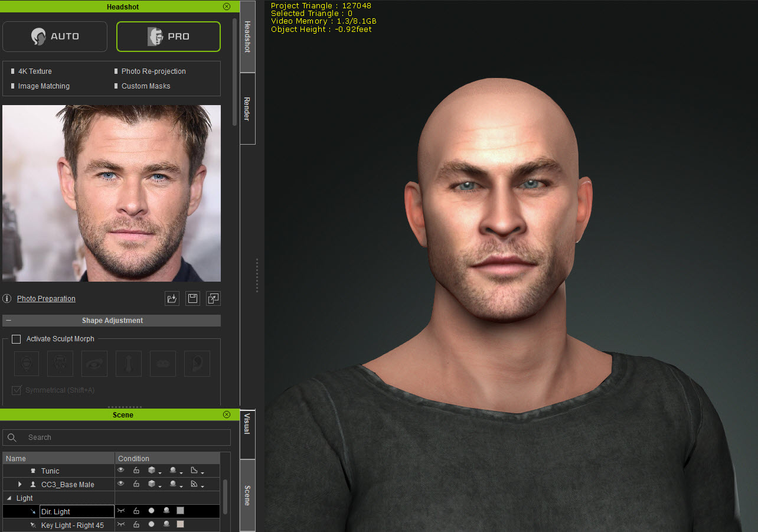Select the head shape sculpt icon
Screen dimensions: 758x532
tap(27, 364)
